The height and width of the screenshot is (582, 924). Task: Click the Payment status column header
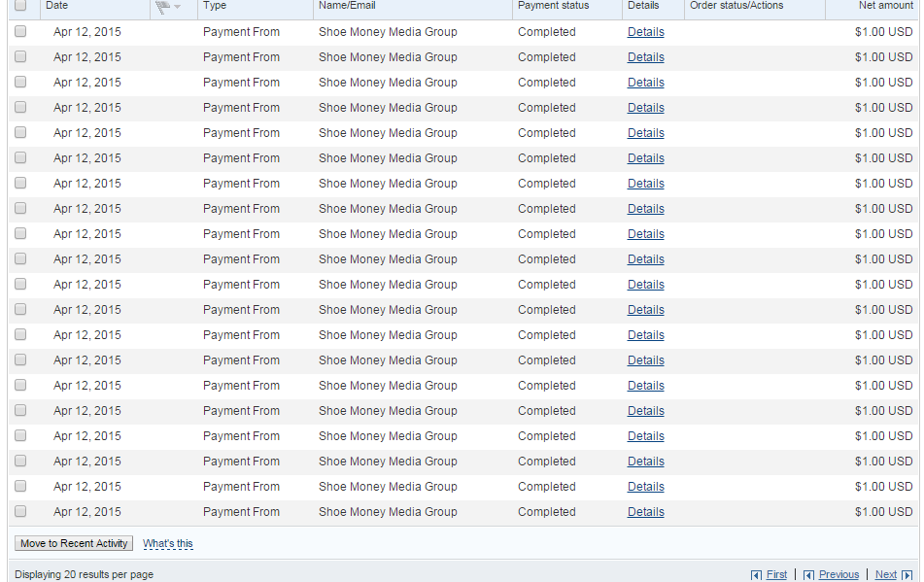coord(554,5)
